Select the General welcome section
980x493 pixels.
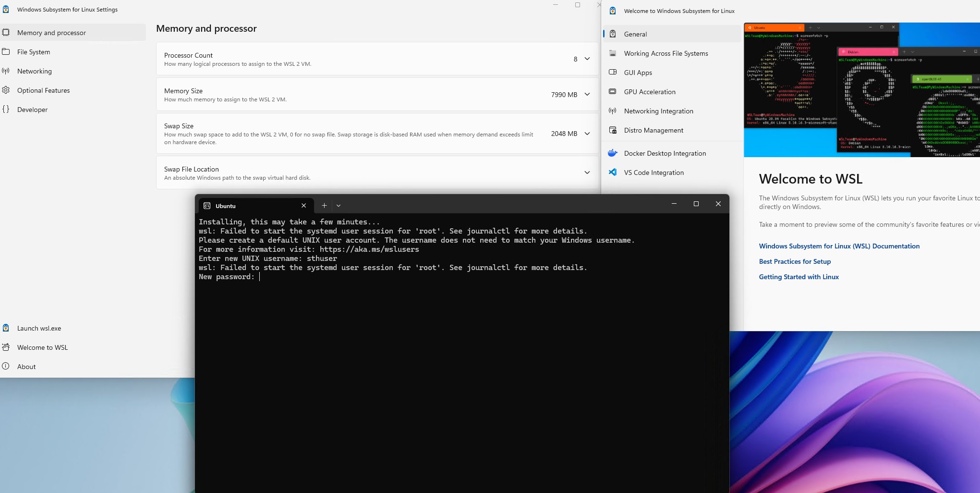pyautogui.click(x=672, y=34)
